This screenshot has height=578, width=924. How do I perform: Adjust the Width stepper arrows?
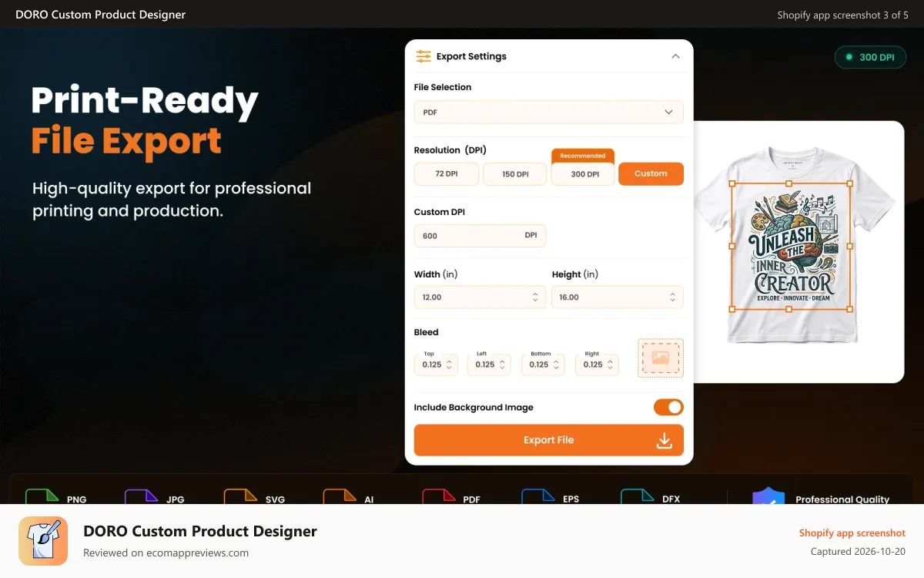[535, 297]
